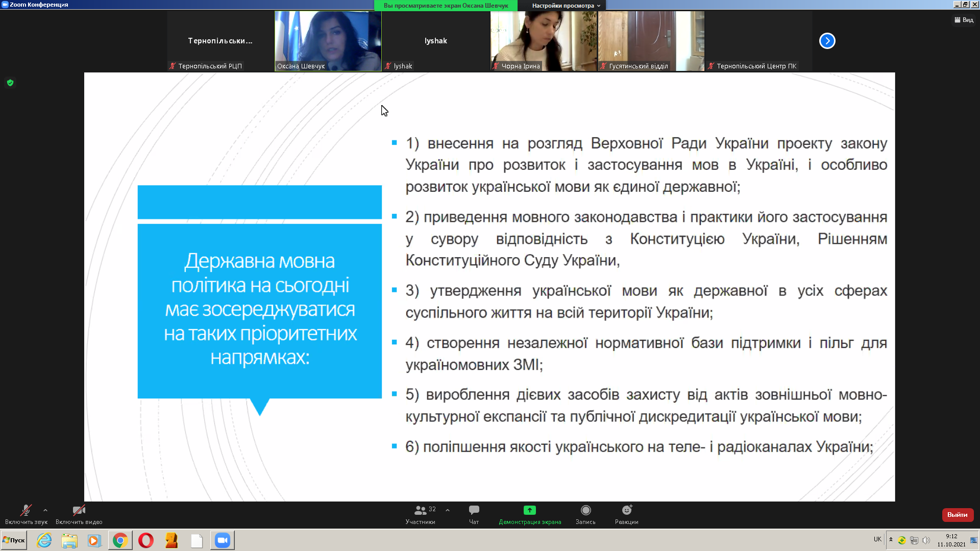The image size is (980, 551).
Task: Open volume speaker tray icon
Action: [x=926, y=540]
